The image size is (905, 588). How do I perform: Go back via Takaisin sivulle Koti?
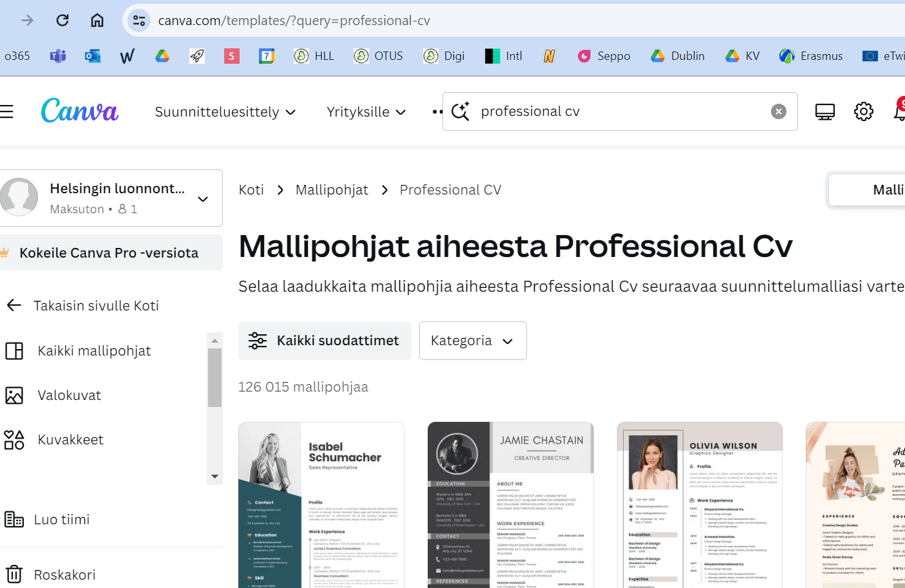click(82, 305)
